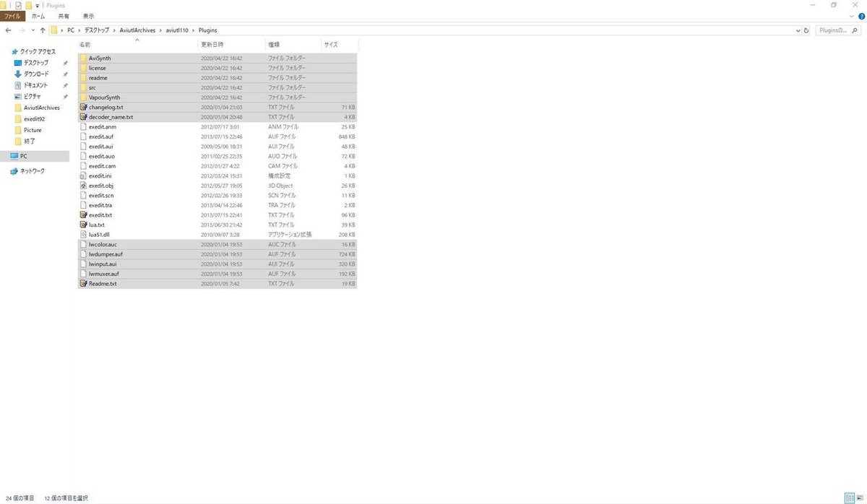Go up one folder level

coord(43,30)
